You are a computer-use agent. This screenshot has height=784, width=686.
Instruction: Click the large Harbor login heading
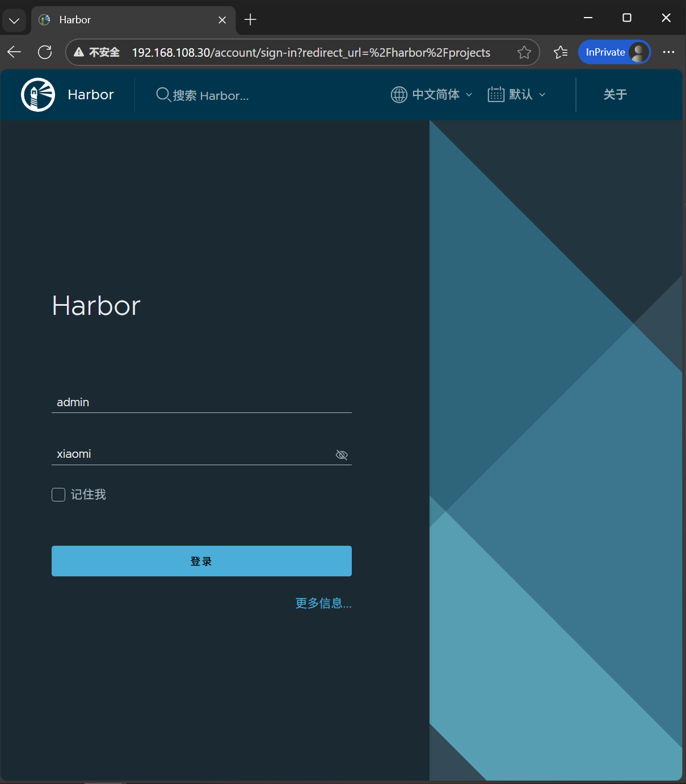[96, 306]
